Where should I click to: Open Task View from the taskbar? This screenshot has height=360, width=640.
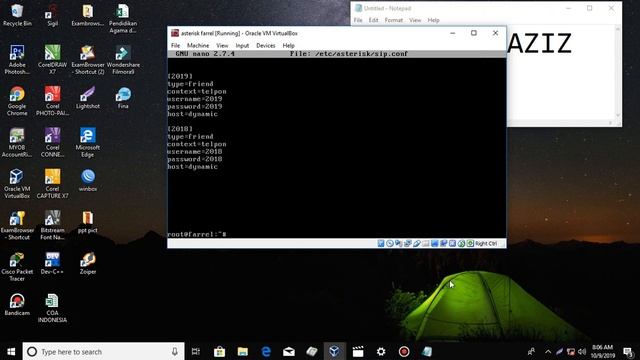click(x=196, y=351)
